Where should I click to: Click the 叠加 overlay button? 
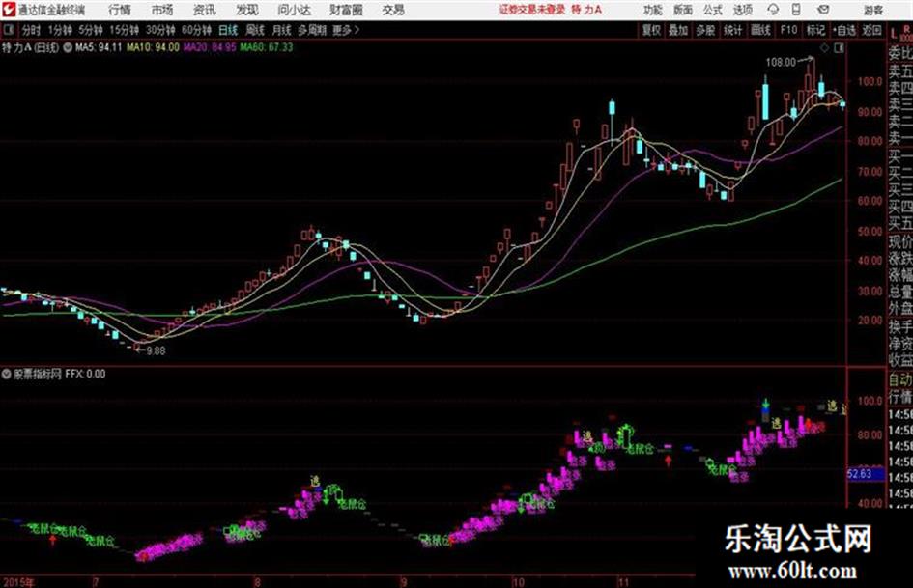[678, 30]
